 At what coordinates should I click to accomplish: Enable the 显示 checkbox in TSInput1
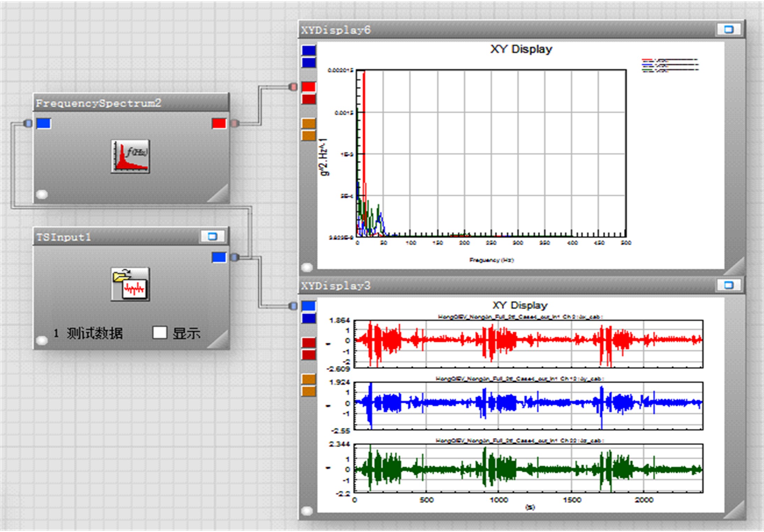[x=160, y=333]
